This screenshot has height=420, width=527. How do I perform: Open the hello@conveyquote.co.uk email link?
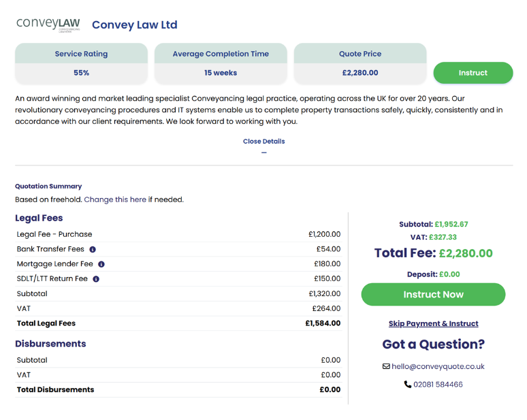pyautogui.click(x=438, y=366)
